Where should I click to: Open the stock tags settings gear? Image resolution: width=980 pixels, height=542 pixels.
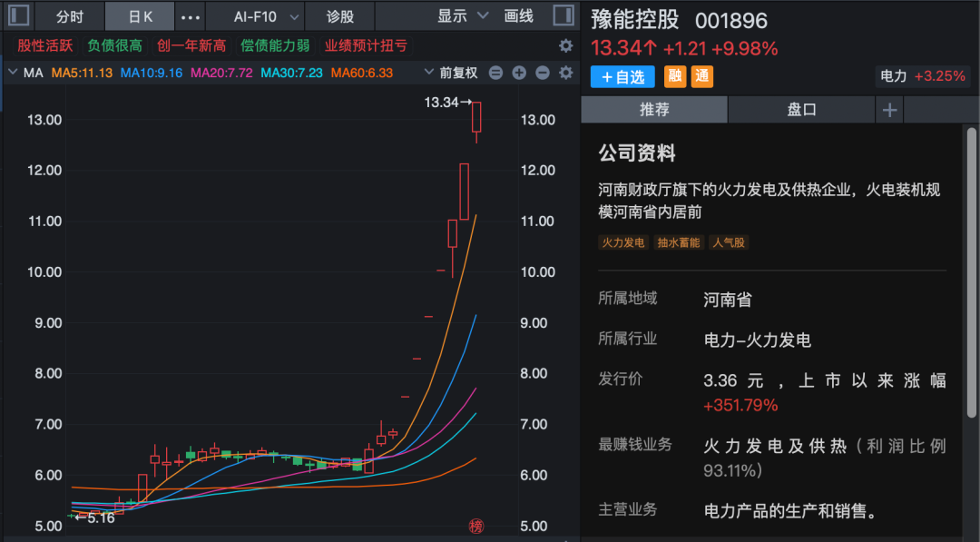565,45
